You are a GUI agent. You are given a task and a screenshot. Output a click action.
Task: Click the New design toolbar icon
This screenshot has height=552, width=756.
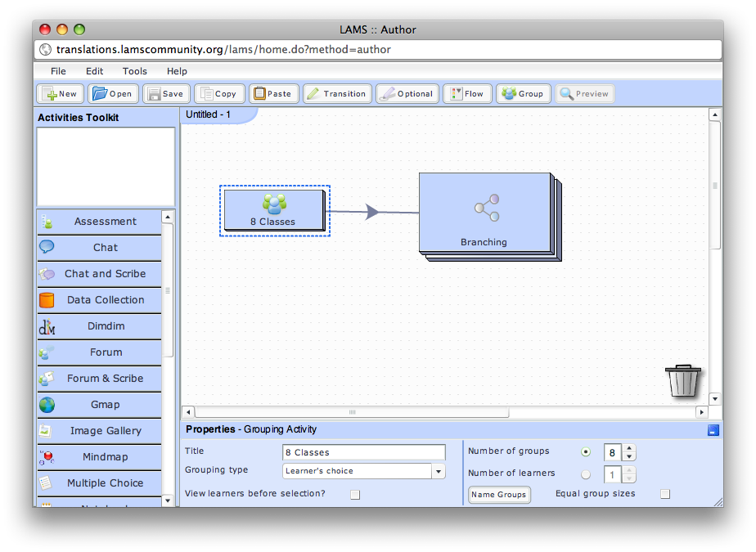(x=60, y=94)
